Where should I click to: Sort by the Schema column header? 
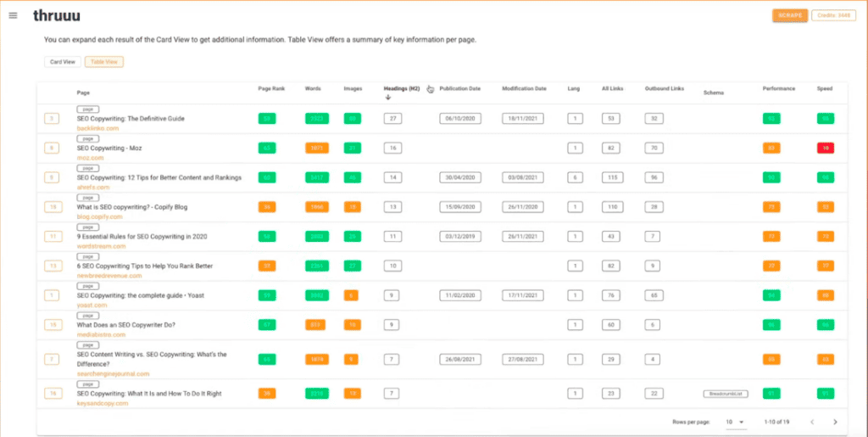[714, 93]
